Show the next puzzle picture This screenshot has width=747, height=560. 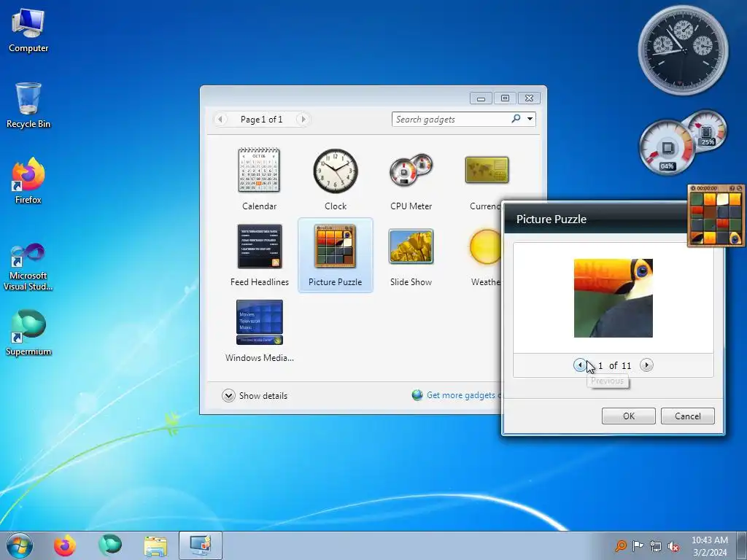[646, 365]
